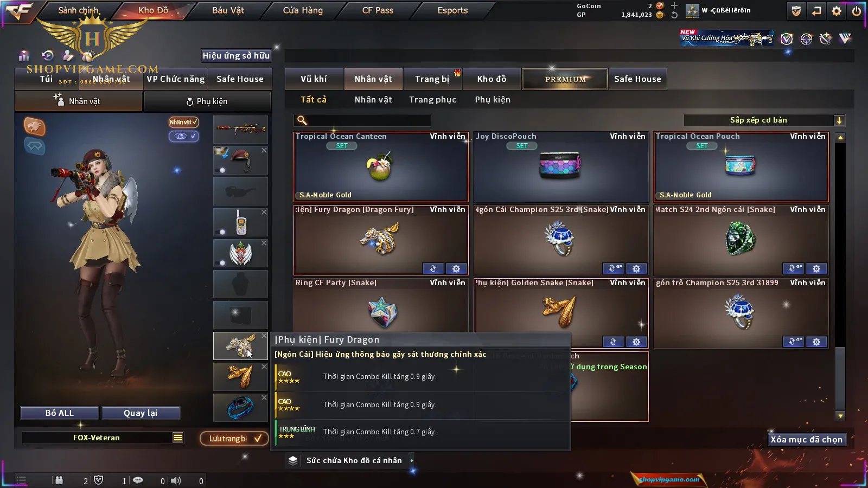
Task: Click the Bỏ ALL button
Action: (60, 413)
